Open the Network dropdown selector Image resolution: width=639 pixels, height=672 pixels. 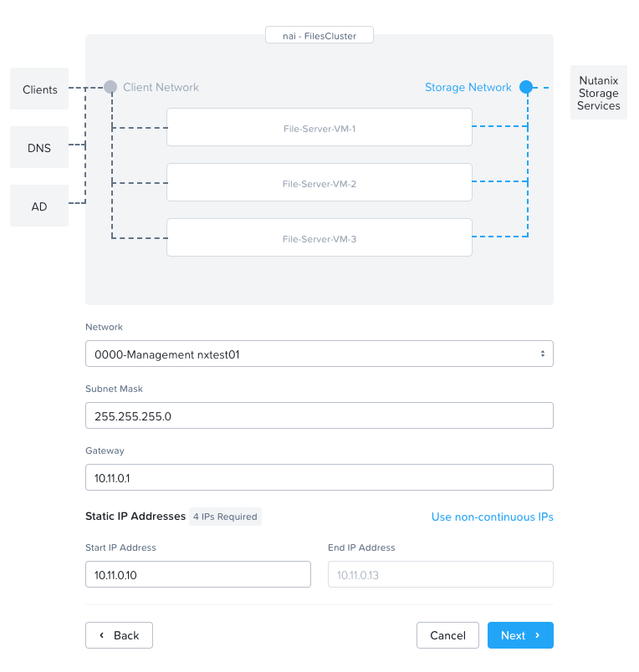pyautogui.click(x=319, y=354)
